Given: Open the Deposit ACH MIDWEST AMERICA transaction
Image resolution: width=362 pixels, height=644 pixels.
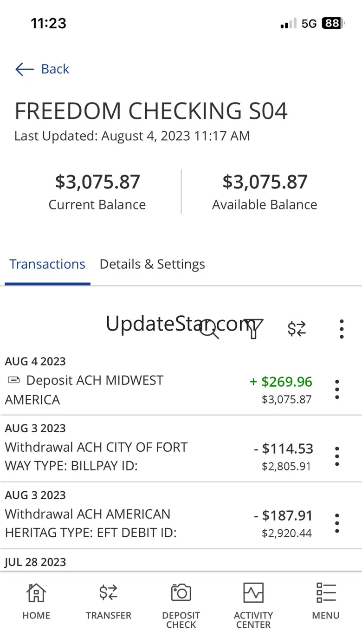Looking at the screenshot, I should (93, 390).
